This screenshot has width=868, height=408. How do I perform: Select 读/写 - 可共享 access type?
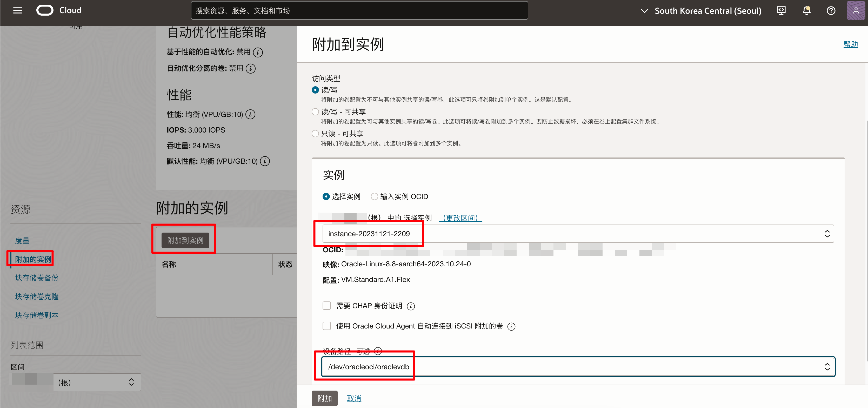click(315, 111)
